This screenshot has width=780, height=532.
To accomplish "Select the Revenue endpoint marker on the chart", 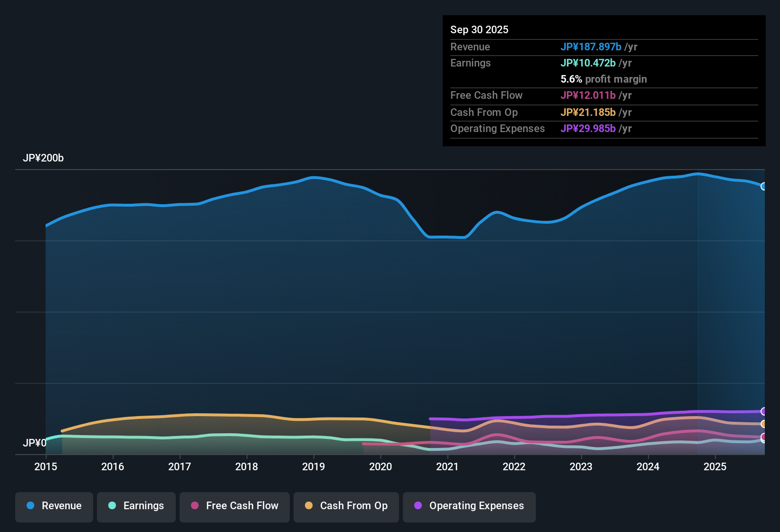I will 763,187.
